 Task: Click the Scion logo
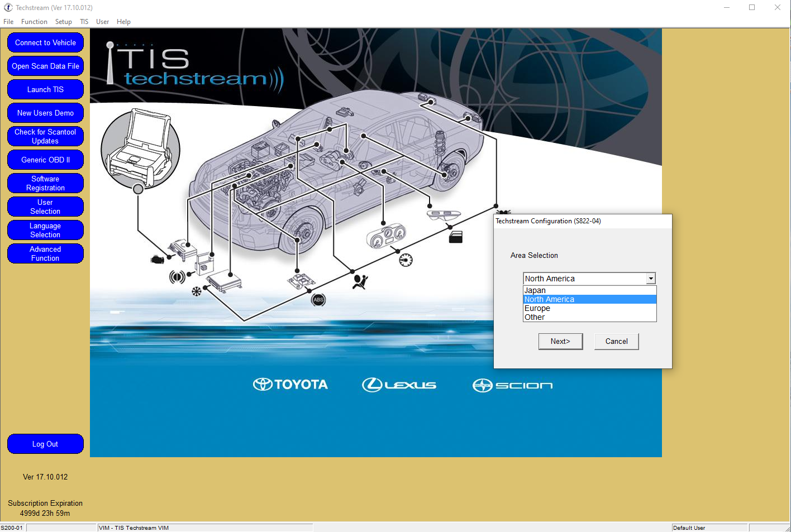(512, 385)
